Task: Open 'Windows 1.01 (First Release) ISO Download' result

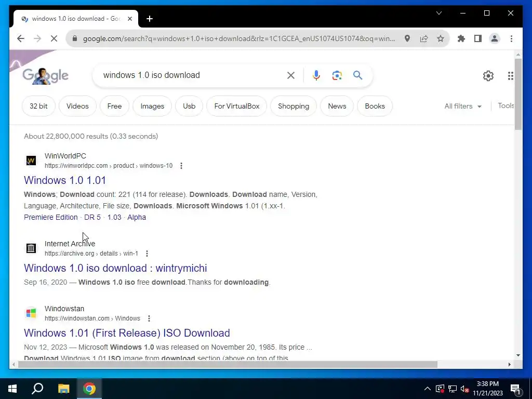Action: tap(127, 333)
